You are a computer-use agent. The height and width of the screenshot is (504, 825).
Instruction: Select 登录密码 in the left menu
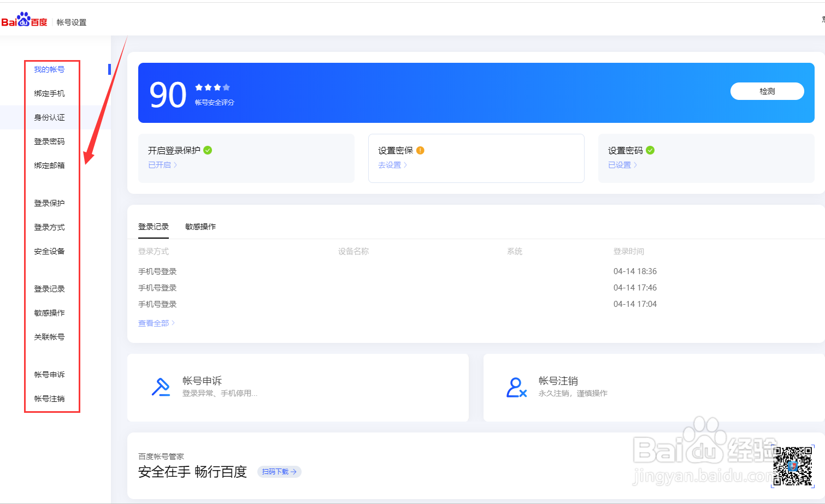pyautogui.click(x=50, y=141)
